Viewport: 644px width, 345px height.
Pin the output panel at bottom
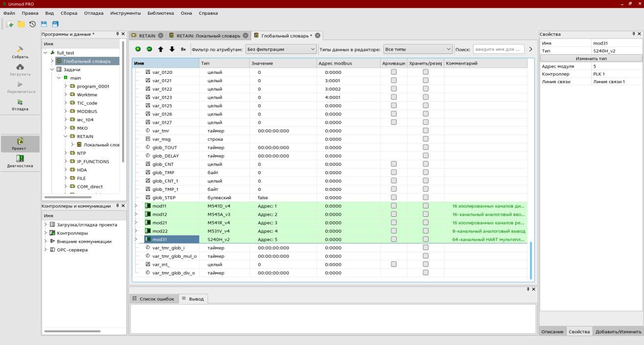(x=528, y=289)
